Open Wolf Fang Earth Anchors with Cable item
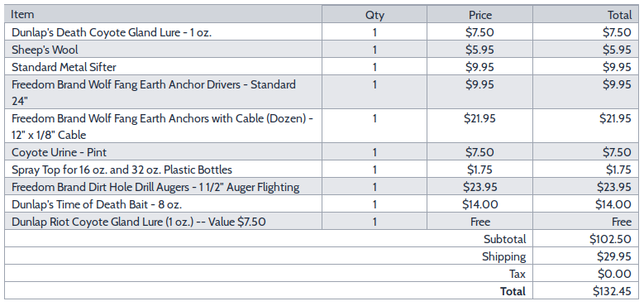Screen dimensions: 644x306 click(162, 127)
